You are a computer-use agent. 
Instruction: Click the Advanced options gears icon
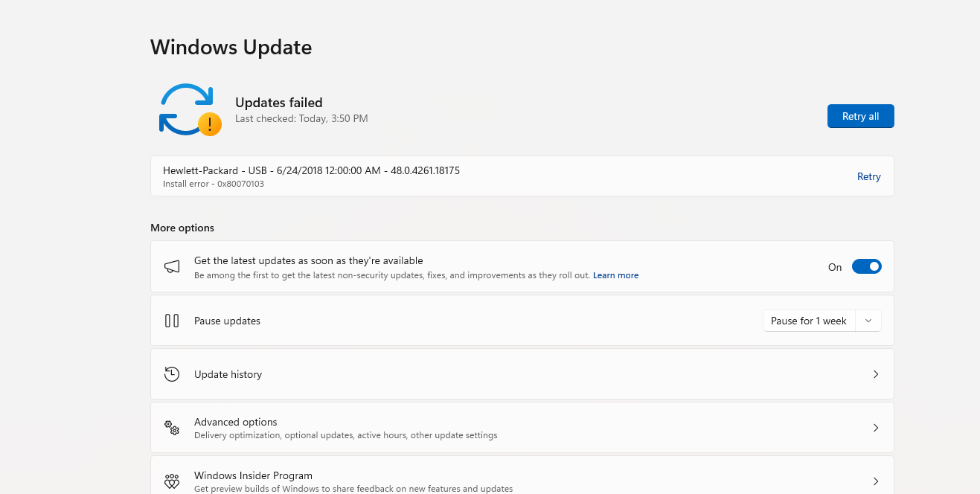(172, 428)
